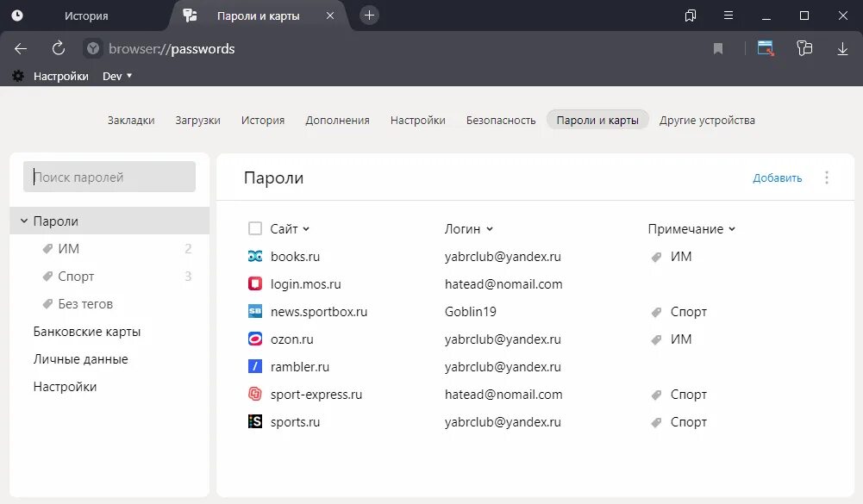
Task: Open downloads via the download arrow icon
Action: tap(842, 49)
